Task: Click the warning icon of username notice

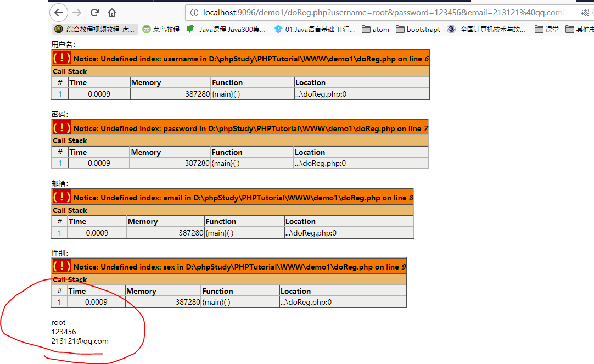Action: pos(61,58)
